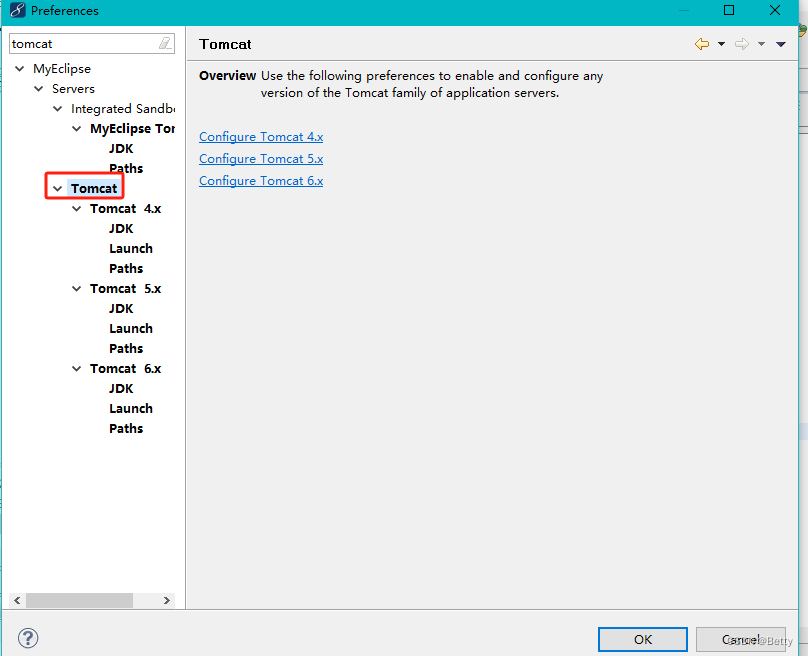Image resolution: width=808 pixels, height=656 pixels.
Task: Select the Tomcat 4.x tree item
Action: click(125, 209)
